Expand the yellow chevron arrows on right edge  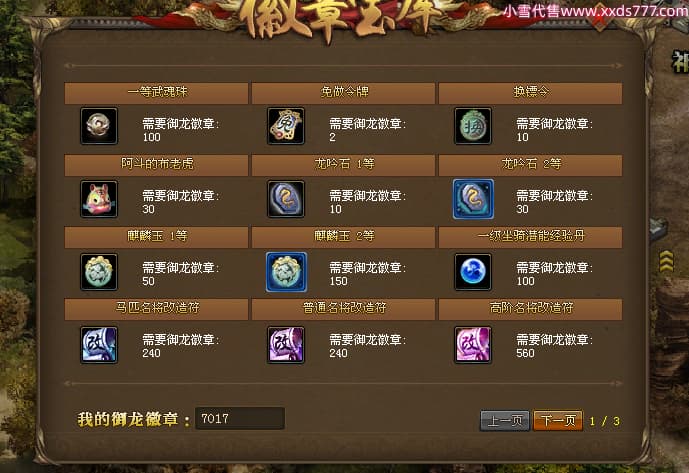coord(667,261)
